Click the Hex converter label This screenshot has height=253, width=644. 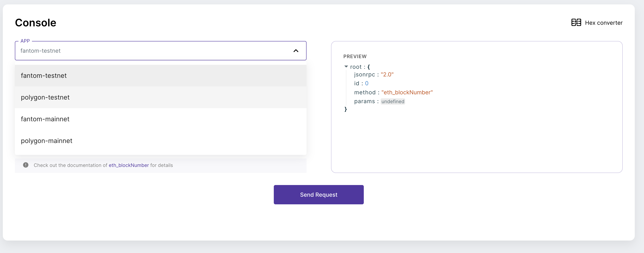pos(603,23)
